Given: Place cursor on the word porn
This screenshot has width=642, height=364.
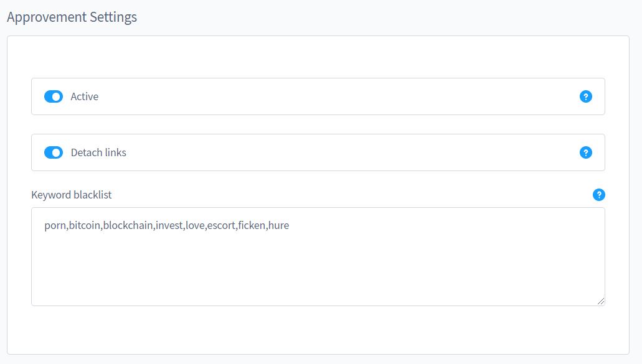Looking at the screenshot, I should [x=55, y=225].
